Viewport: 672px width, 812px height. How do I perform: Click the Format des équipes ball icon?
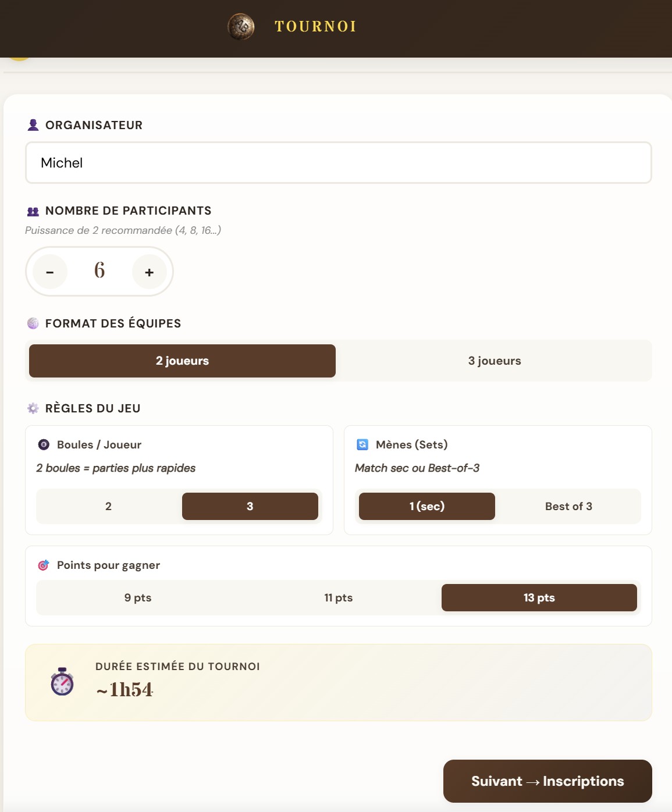point(33,323)
